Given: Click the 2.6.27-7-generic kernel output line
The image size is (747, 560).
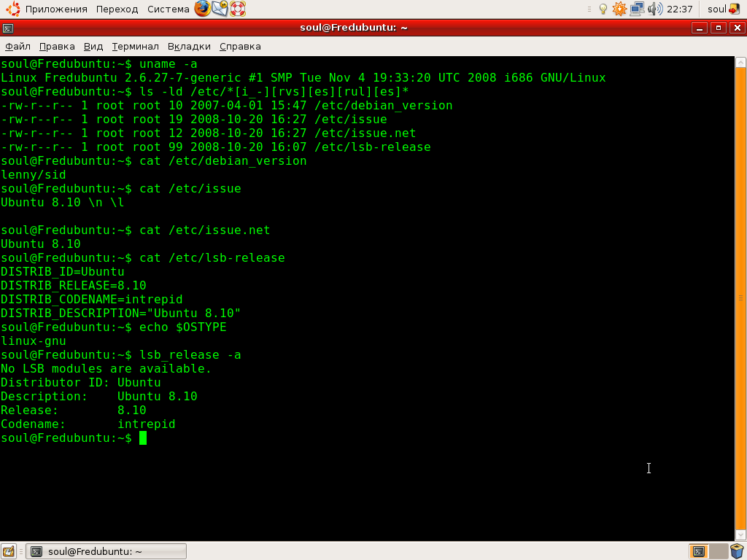Looking at the screenshot, I should pyautogui.click(x=303, y=77).
